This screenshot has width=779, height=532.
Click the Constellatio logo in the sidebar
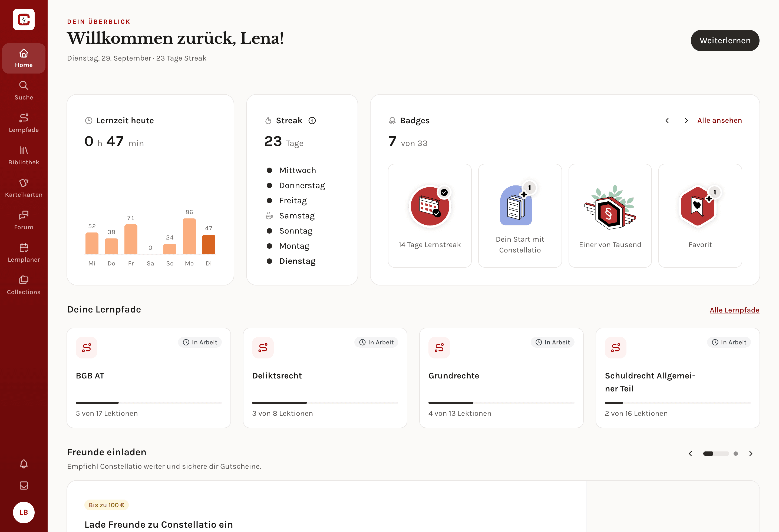[24, 19]
